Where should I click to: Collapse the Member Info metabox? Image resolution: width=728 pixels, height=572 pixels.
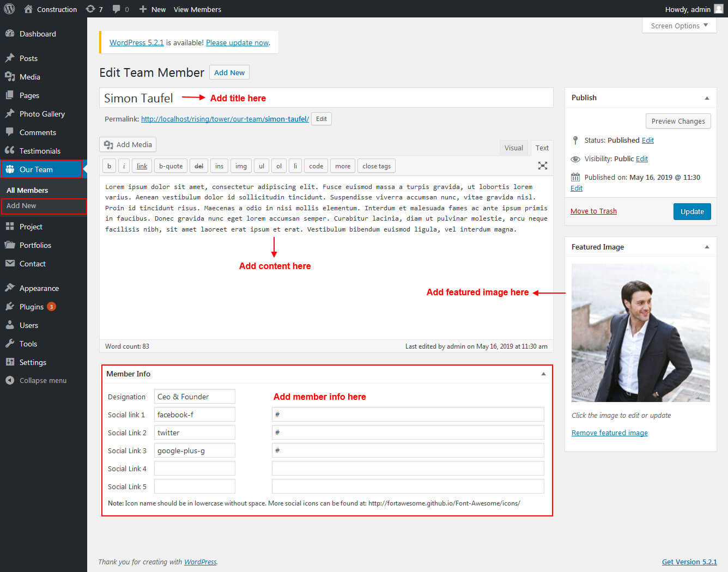click(543, 374)
